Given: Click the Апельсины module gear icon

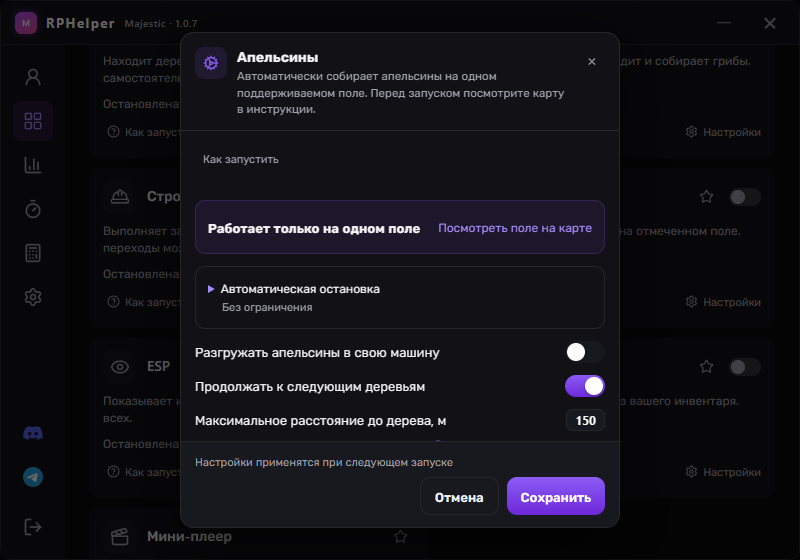Looking at the screenshot, I should (211, 63).
